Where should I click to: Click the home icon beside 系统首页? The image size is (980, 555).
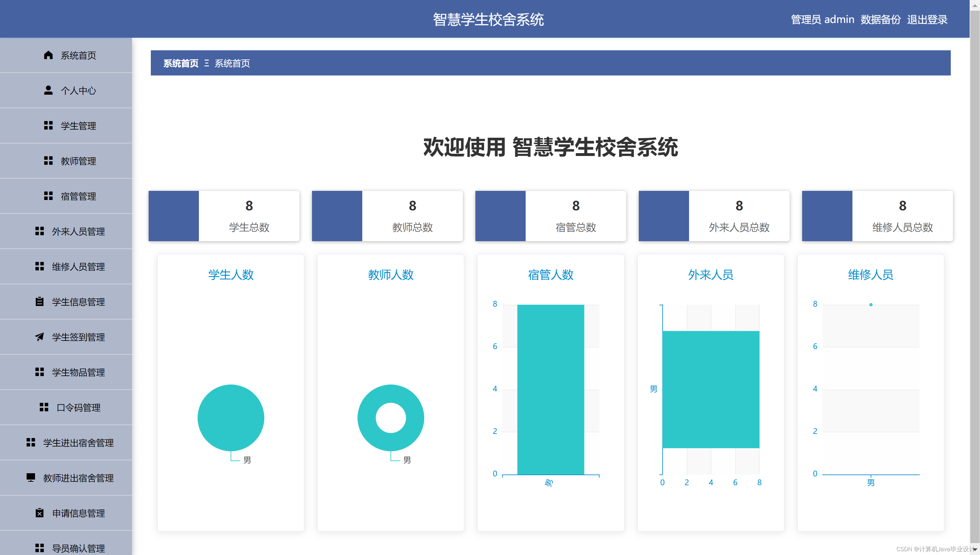(x=48, y=55)
